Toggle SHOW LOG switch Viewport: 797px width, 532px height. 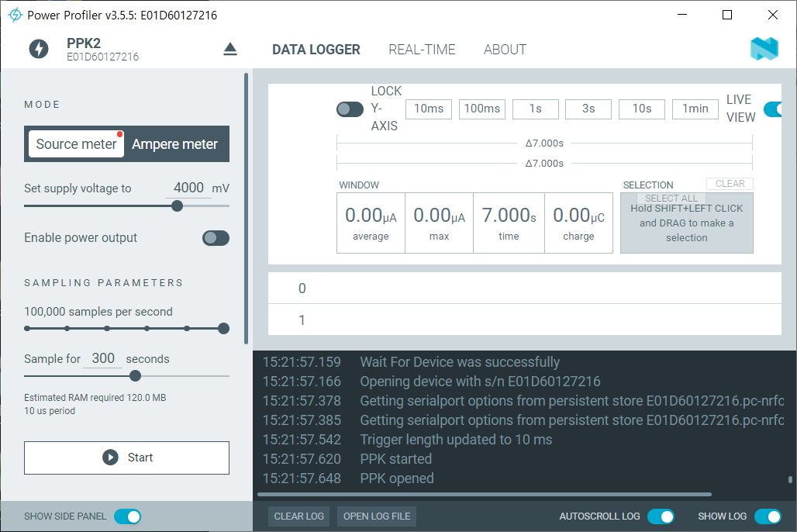pos(768,516)
